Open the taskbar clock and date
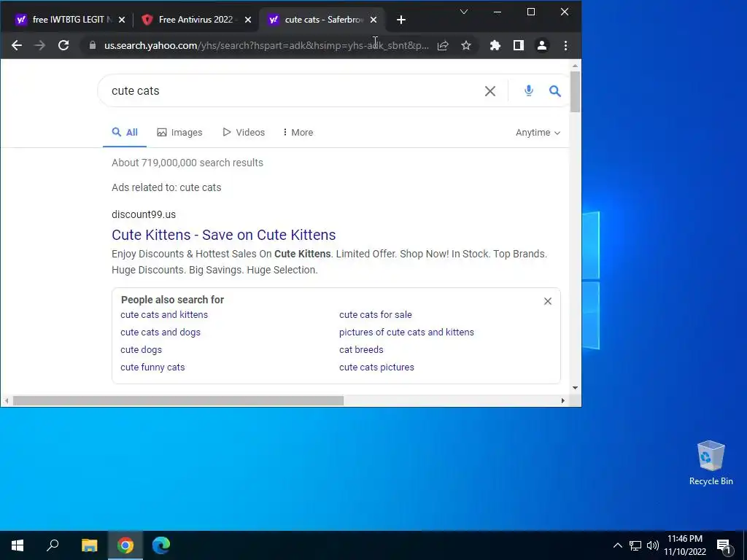The width and height of the screenshot is (747, 560). (x=685, y=545)
